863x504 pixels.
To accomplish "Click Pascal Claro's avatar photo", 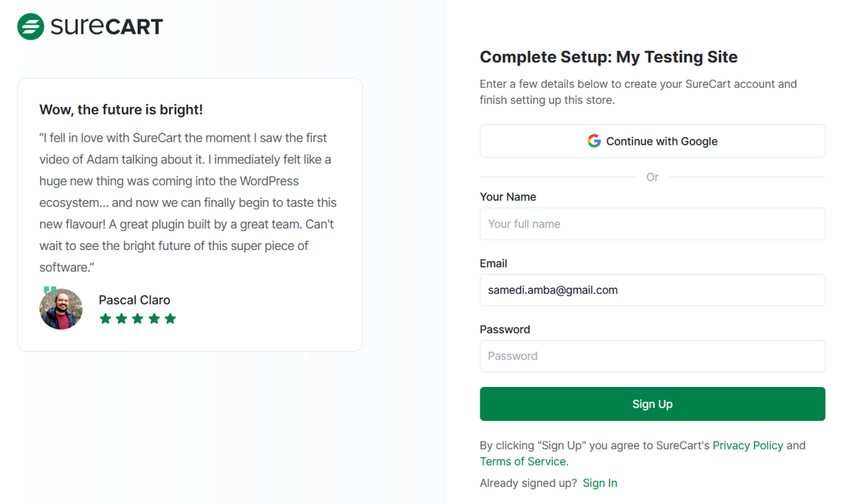I will click(61, 309).
